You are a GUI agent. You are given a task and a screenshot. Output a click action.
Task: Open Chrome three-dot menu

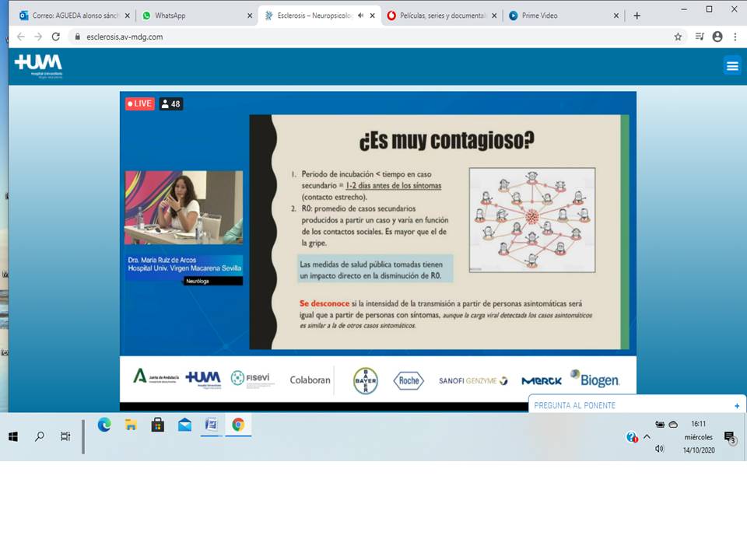pyautogui.click(x=735, y=37)
